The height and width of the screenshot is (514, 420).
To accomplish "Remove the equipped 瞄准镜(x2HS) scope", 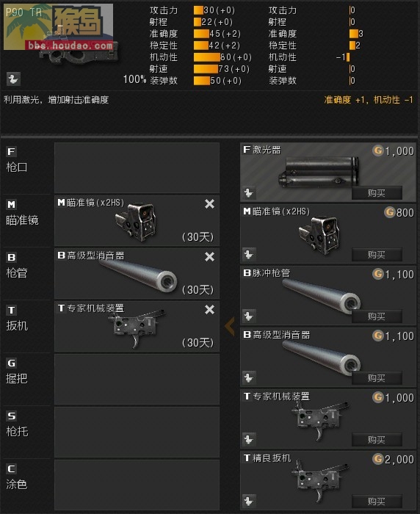I will (209, 204).
